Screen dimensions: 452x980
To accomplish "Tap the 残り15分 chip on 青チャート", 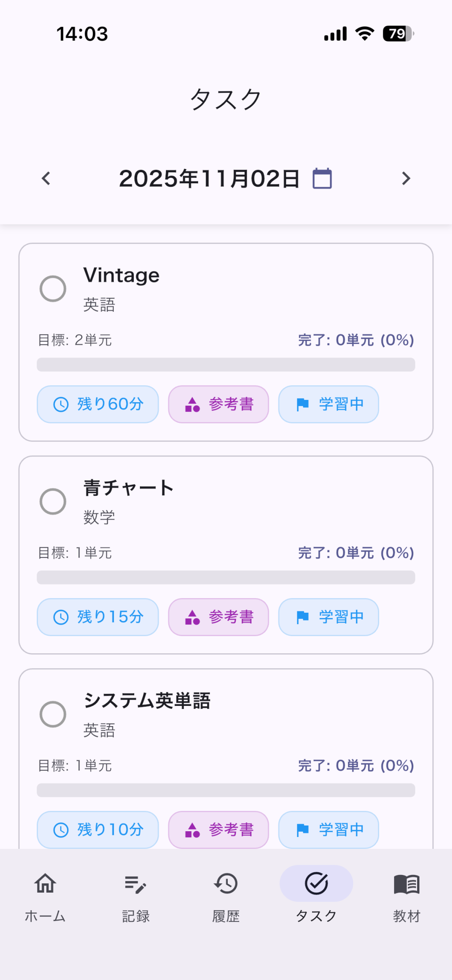I will [x=98, y=617].
